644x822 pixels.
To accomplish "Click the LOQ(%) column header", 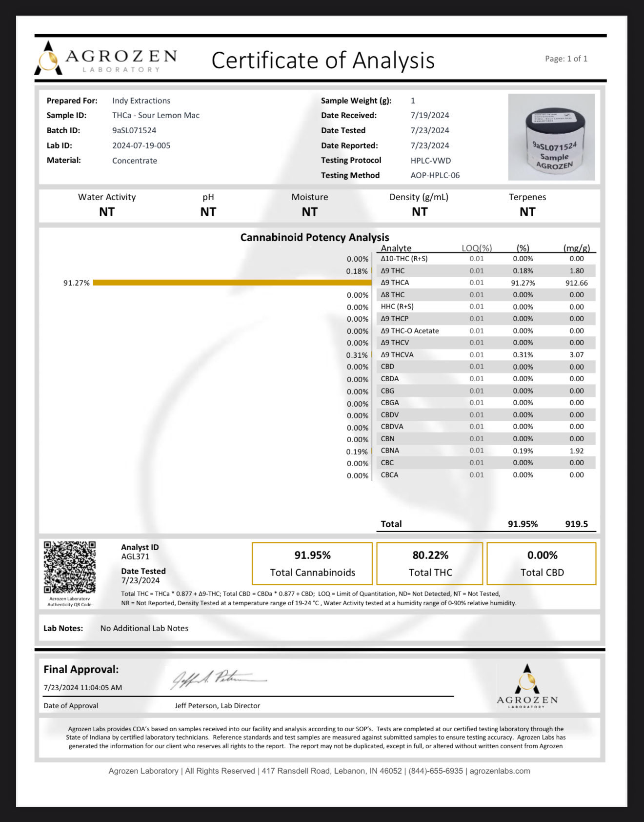I will click(476, 248).
